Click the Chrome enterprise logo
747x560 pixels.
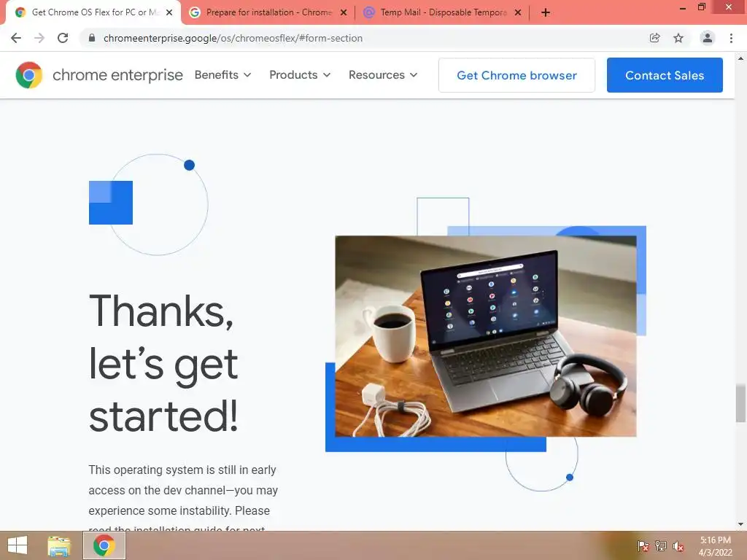coord(28,75)
